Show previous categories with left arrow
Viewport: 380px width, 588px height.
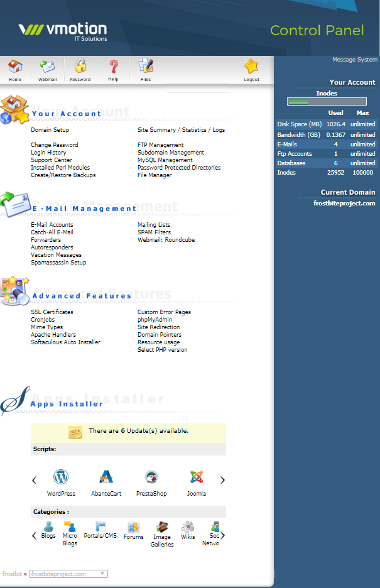click(x=34, y=535)
